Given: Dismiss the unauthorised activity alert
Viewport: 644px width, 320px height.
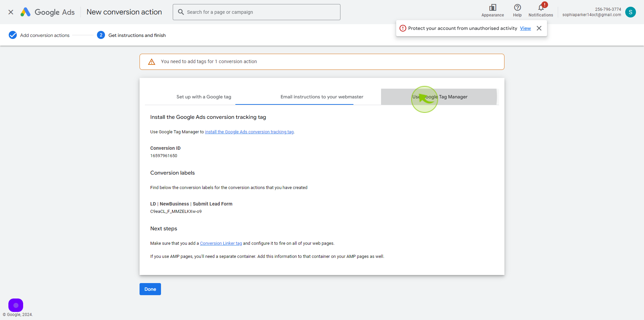Looking at the screenshot, I should click(539, 28).
